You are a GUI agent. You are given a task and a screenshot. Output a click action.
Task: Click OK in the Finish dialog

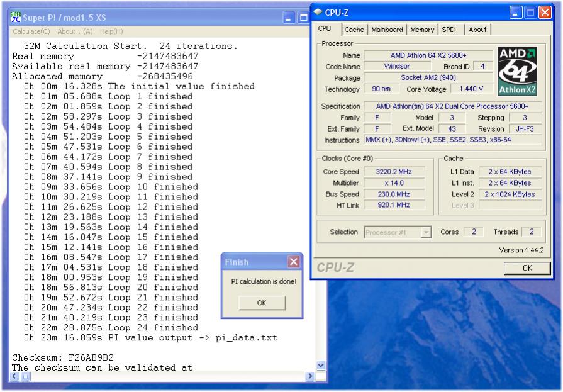tap(262, 303)
